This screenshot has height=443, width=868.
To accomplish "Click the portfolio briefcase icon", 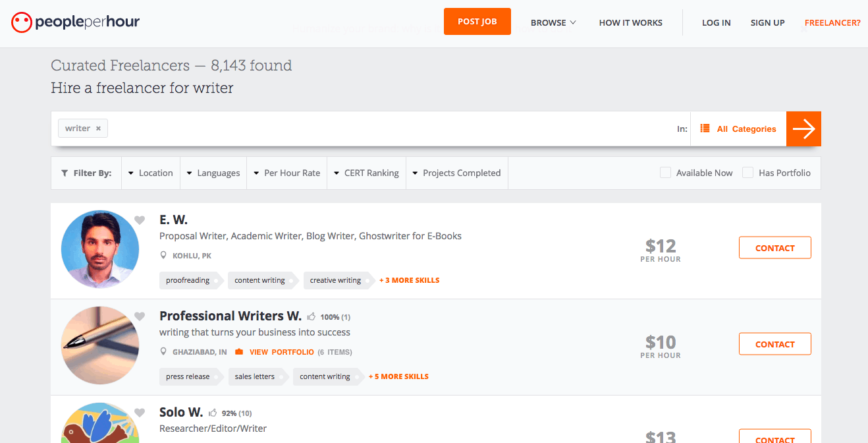I will [x=239, y=351].
